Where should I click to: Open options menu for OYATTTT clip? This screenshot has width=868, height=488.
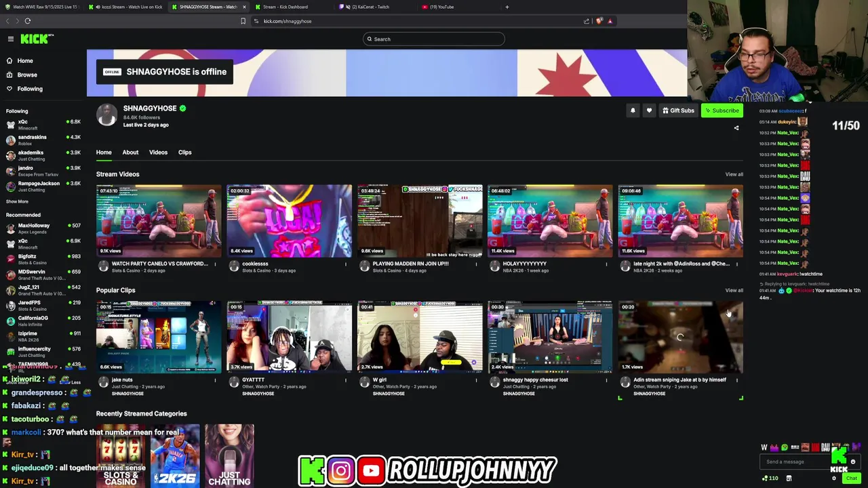346,380
